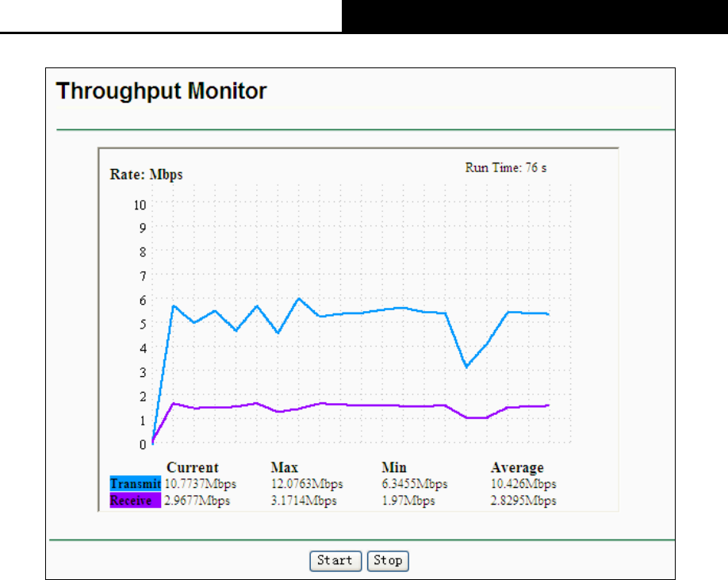Image resolution: width=728 pixels, height=580 pixels.
Task: Click the Receive average value 2.8295Mbps
Action: [x=523, y=501]
